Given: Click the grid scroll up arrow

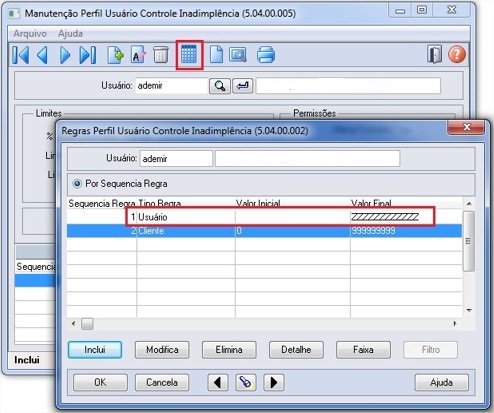Looking at the screenshot, I should (x=469, y=203).
